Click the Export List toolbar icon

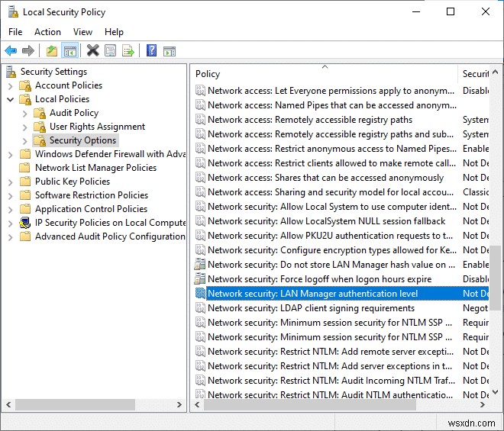pyautogui.click(x=128, y=51)
